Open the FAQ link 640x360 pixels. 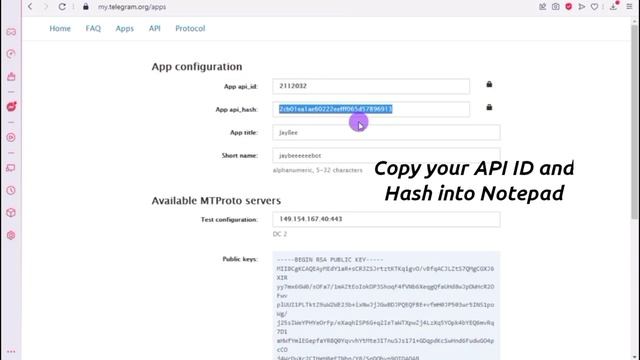93,29
